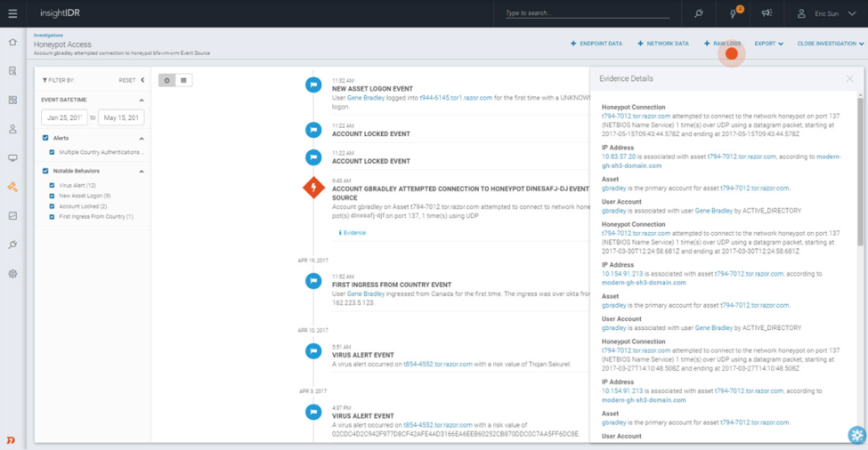Open the Export dropdown
Image resolution: width=868 pixels, height=450 pixels.
coord(768,44)
